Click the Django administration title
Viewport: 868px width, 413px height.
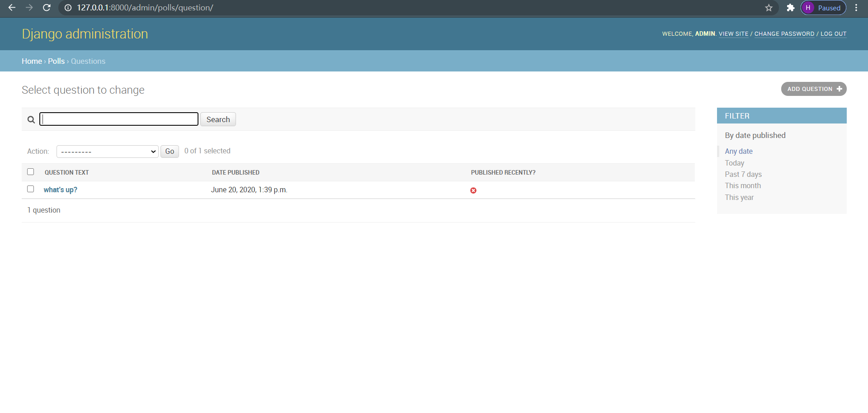[x=85, y=34]
